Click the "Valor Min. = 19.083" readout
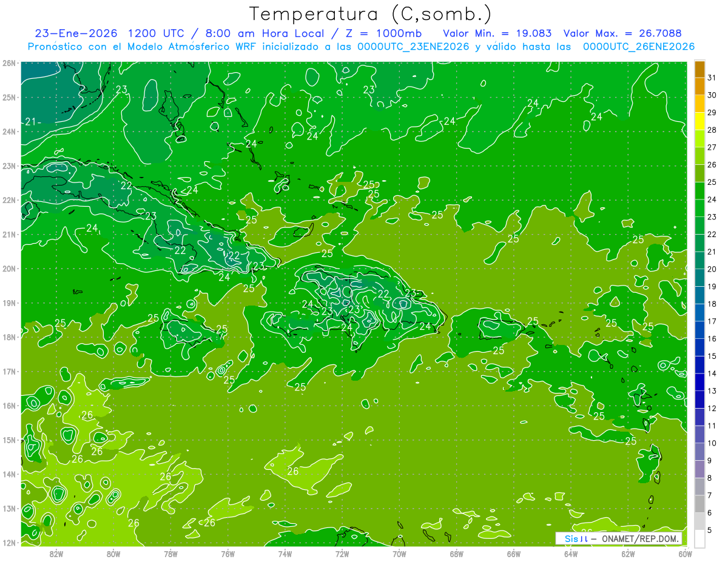The width and height of the screenshot is (728, 562). [x=497, y=33]
